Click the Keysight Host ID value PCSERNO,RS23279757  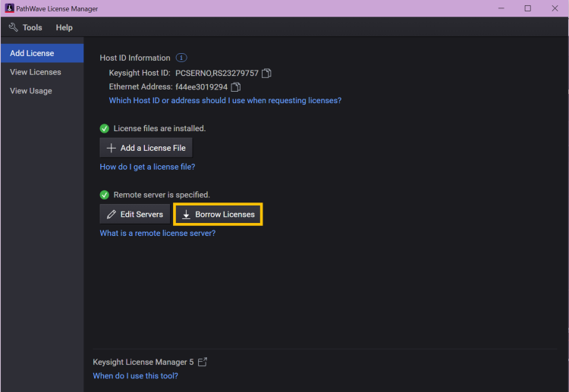(217, 74)
